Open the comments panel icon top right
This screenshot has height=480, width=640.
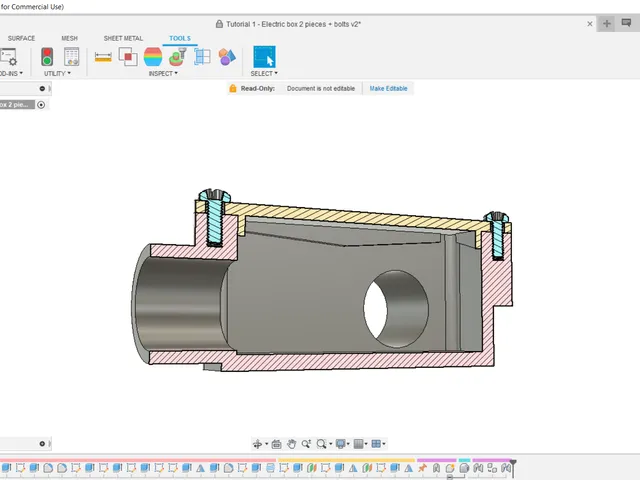tap(626, 23)
